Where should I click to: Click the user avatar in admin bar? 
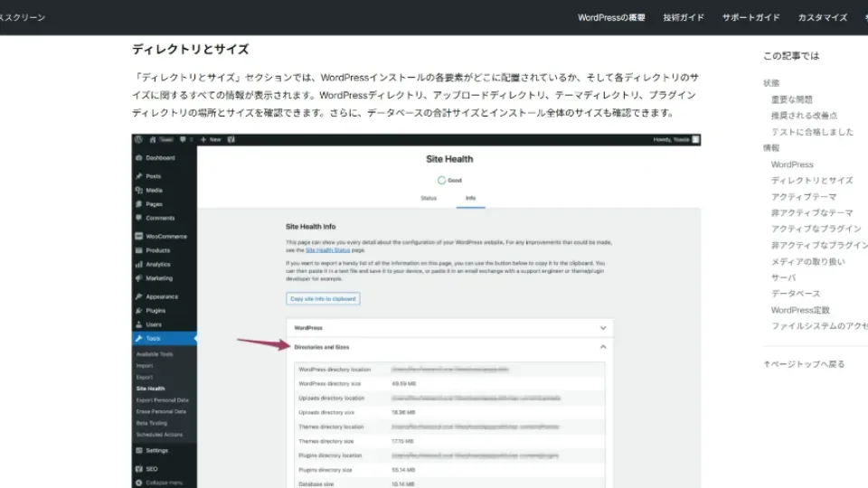pos(696,139)
